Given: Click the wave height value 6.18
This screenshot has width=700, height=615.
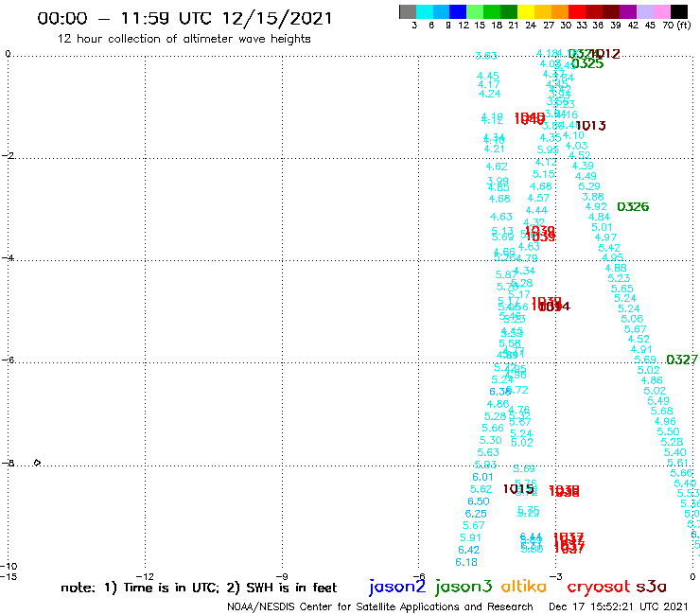Looking at the screenshot, I should [466, 562].
